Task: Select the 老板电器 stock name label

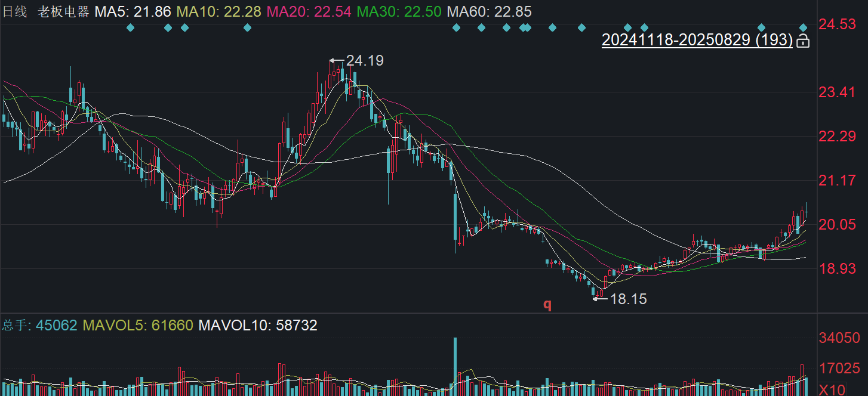Action: point(63,11)
